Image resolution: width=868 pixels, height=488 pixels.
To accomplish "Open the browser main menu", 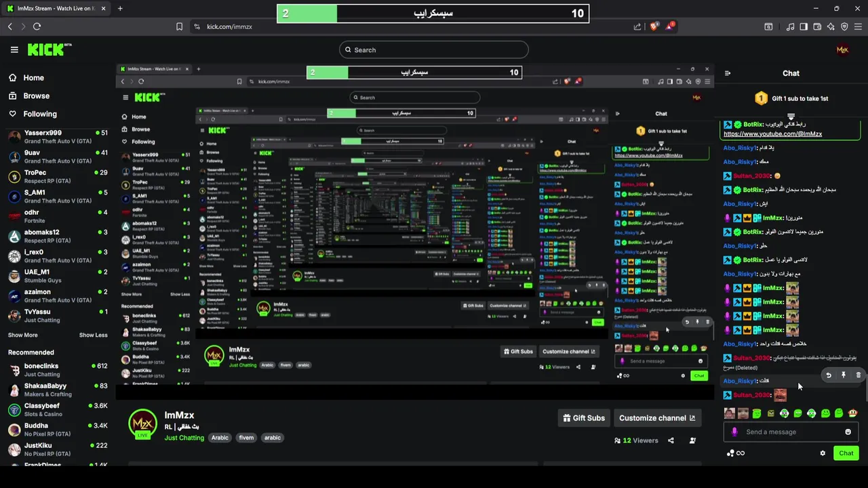I will click(858, 26).
